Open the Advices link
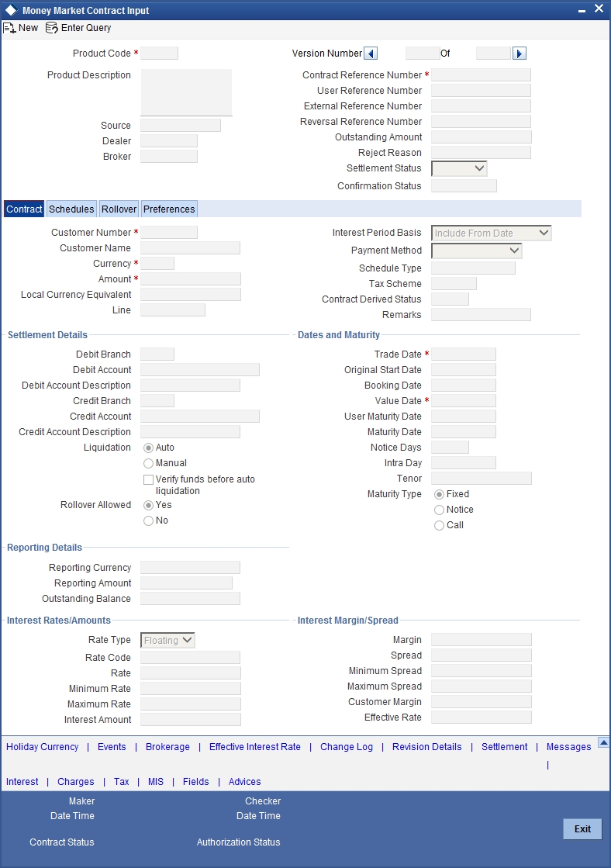The image size is (611, 868). pos(244,782)
